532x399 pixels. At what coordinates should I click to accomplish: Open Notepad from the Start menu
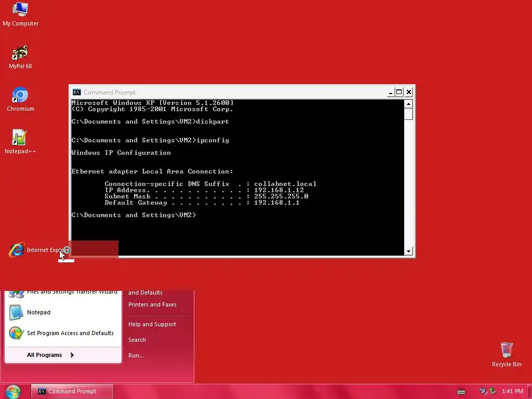click(63, 312)
